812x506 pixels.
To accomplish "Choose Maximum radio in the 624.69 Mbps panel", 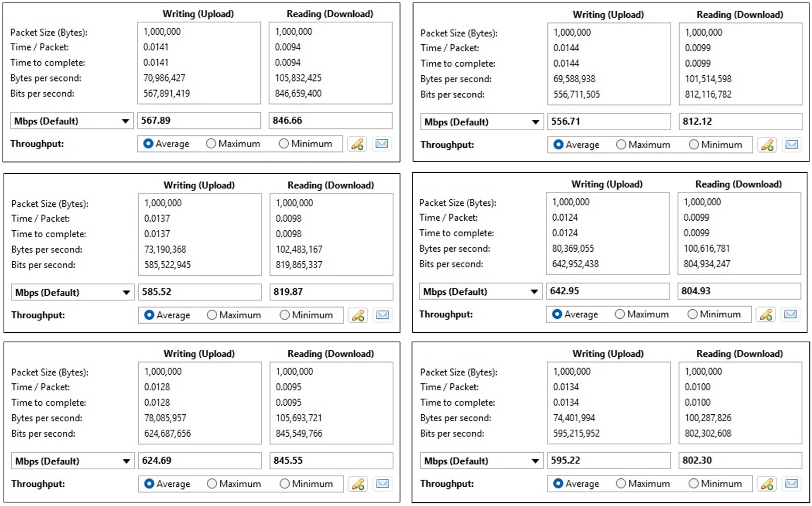I will 212,484.
